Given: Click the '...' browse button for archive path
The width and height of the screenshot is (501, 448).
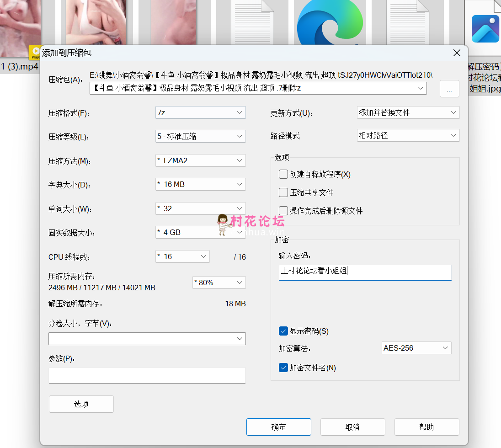Looking at the screenshot, I should (449, 89).
